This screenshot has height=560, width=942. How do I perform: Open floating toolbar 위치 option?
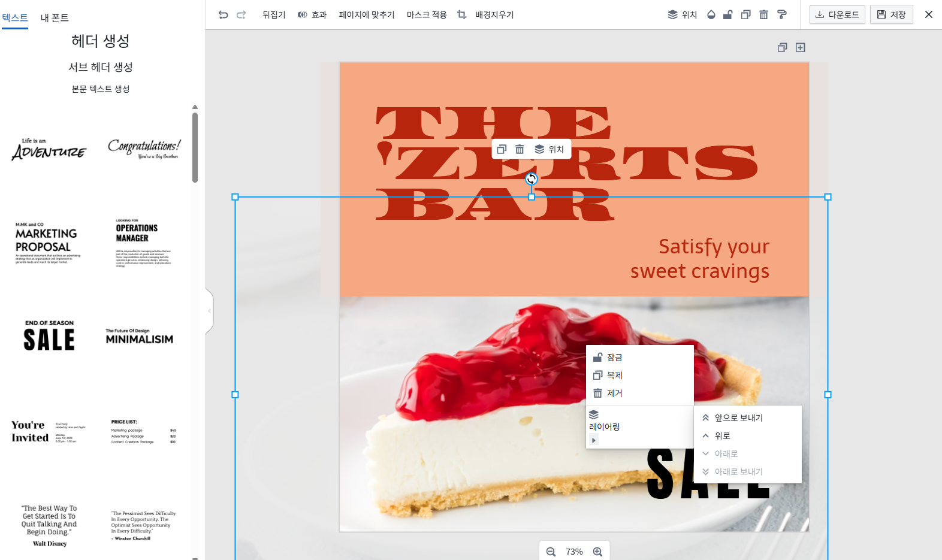pos(549,149)
